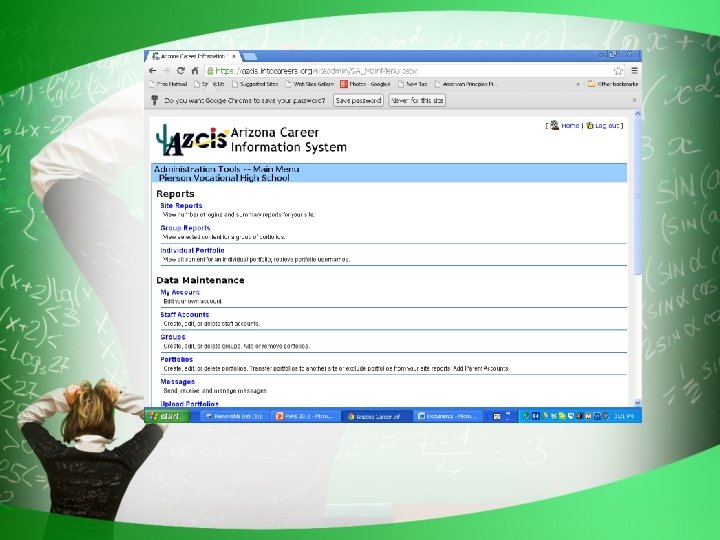The image size is (720, 540).
Task: Open the Photos - Google+ bookmark
Action: coord(366,84)
